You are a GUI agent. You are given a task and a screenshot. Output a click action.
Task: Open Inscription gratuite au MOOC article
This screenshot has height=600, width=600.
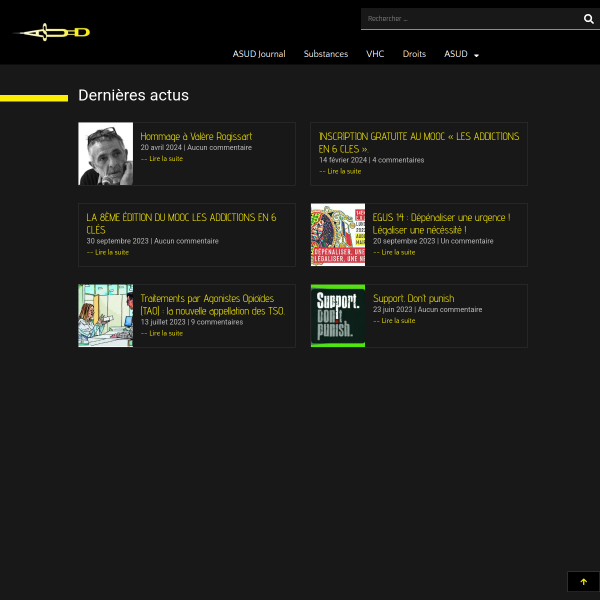419,142
